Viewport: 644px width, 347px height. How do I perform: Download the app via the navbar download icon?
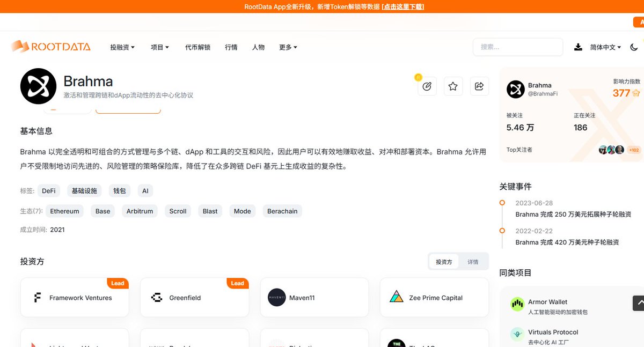578,47
